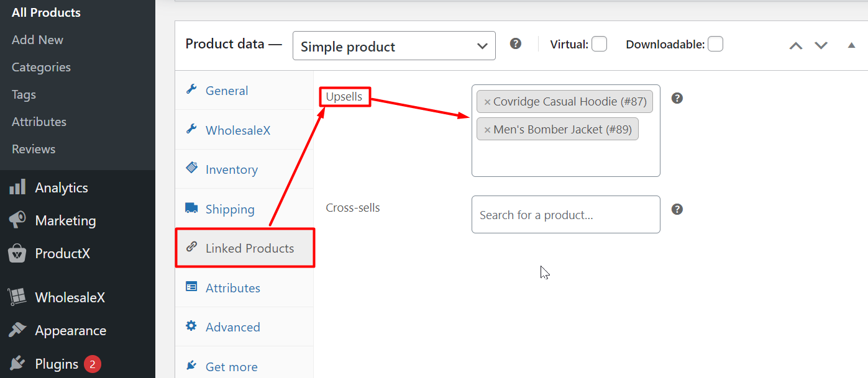Go to Reviews in the sidebar

[33, 149]
